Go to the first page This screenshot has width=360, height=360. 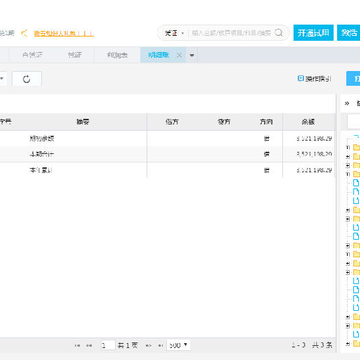pos(77,345)
